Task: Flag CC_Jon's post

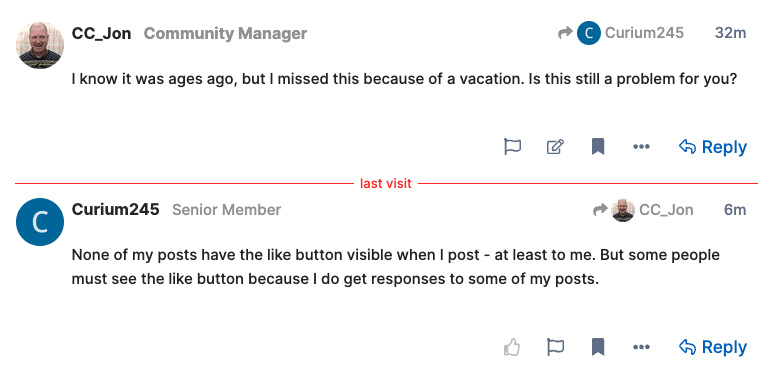Action: coord(512,147)
